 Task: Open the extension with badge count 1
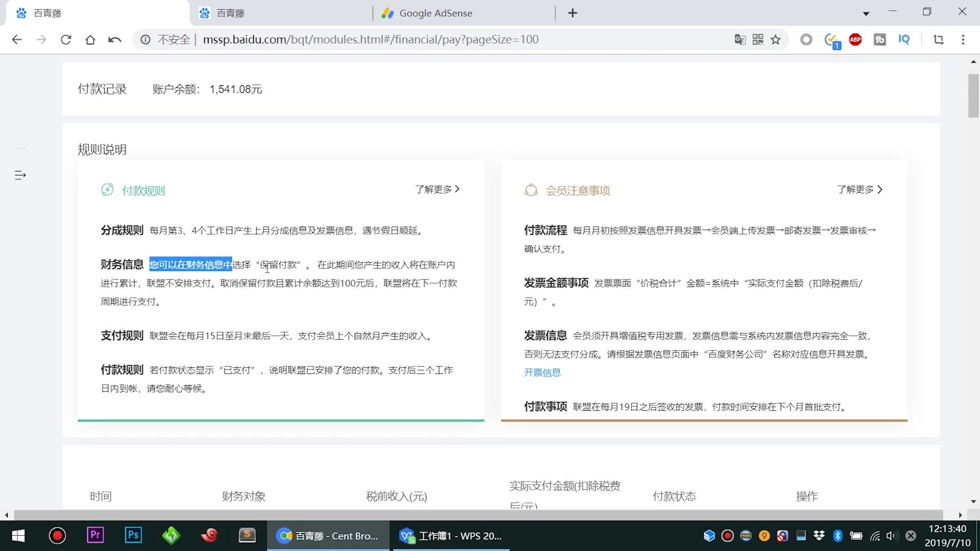[831, 39]
